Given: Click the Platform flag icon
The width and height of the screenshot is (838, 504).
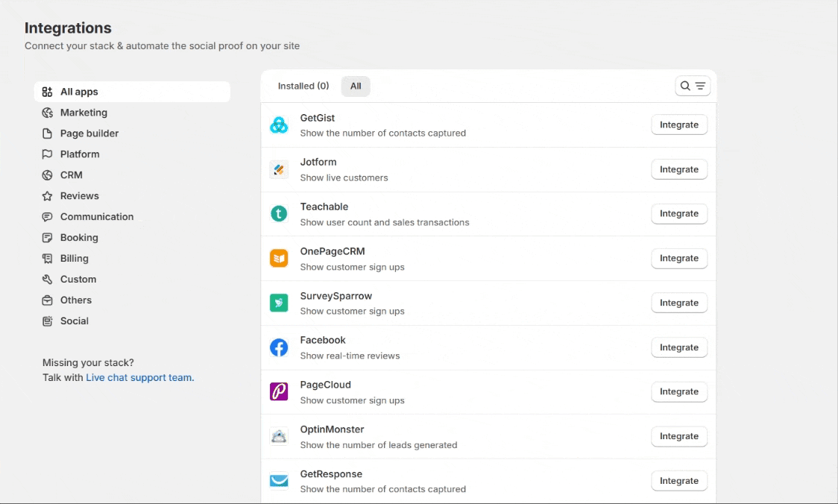Looking at the screenshot, I should (x=47, y=154).
